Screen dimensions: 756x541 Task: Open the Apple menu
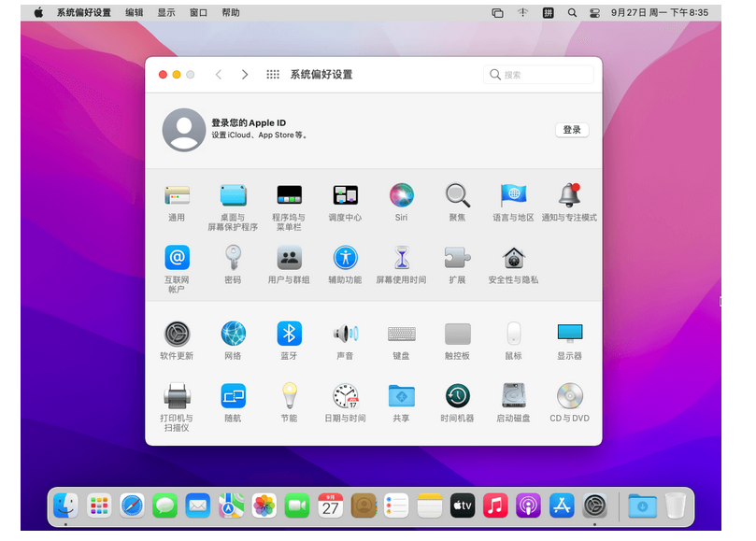click(x=38, y=12)
